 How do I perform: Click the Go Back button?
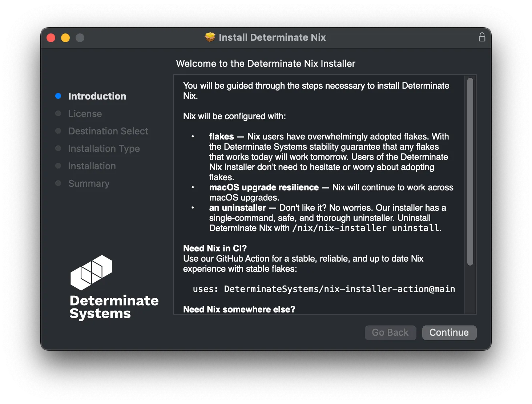[x=390, y=332]
